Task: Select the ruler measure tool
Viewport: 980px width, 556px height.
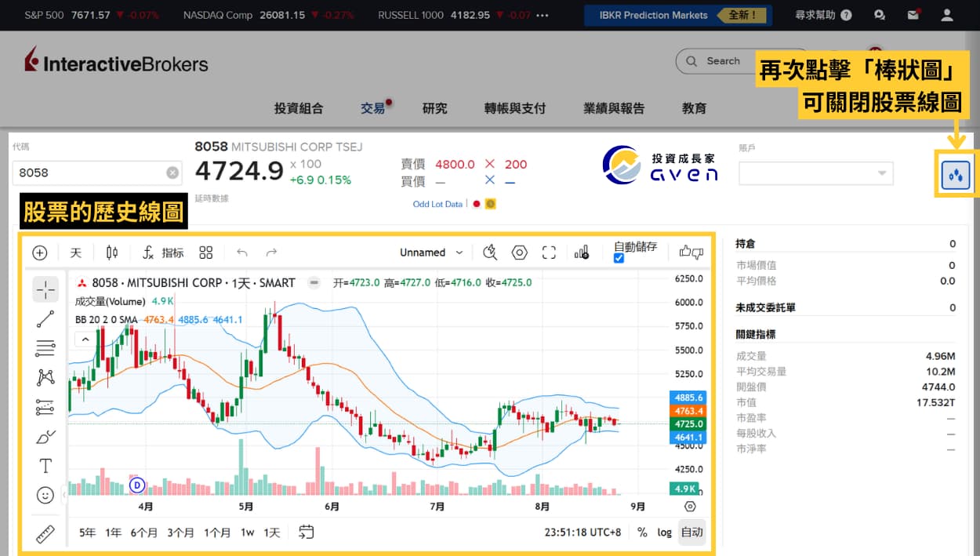Action: click(45, 534)
